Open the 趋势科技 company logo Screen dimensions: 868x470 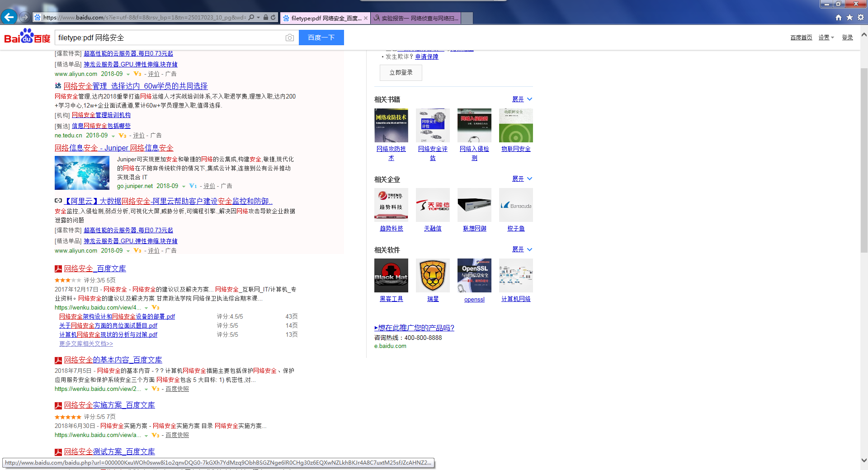[391, 205]
